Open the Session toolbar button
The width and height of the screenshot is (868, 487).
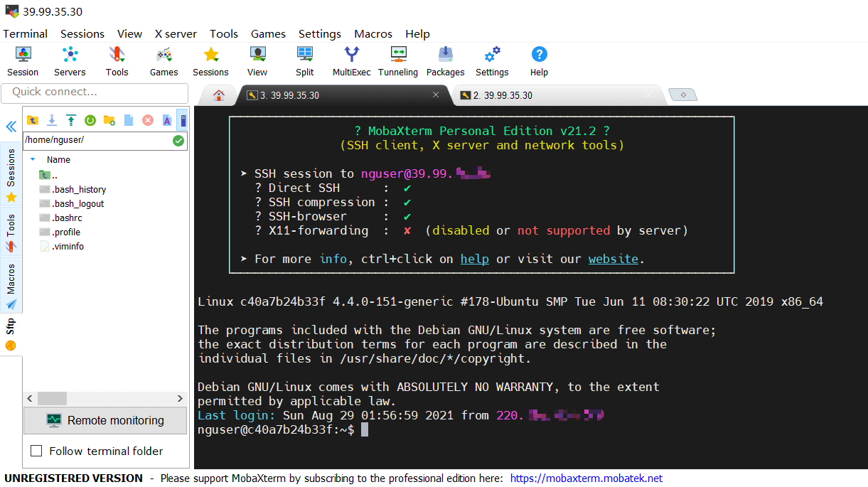pyautogui.click(x=23, y=61)
